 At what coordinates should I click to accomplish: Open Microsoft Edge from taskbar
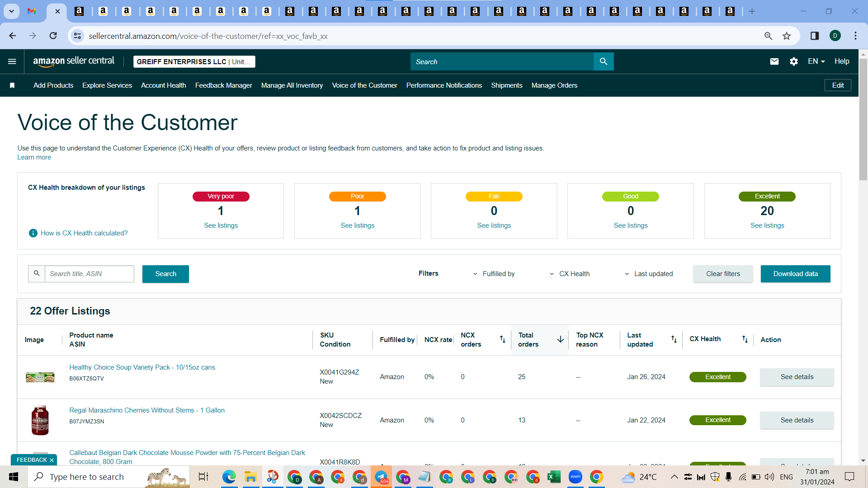(229, 477)
